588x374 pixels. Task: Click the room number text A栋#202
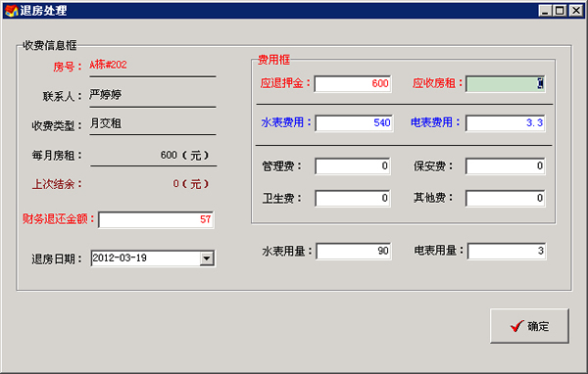[x=108, y=65]
